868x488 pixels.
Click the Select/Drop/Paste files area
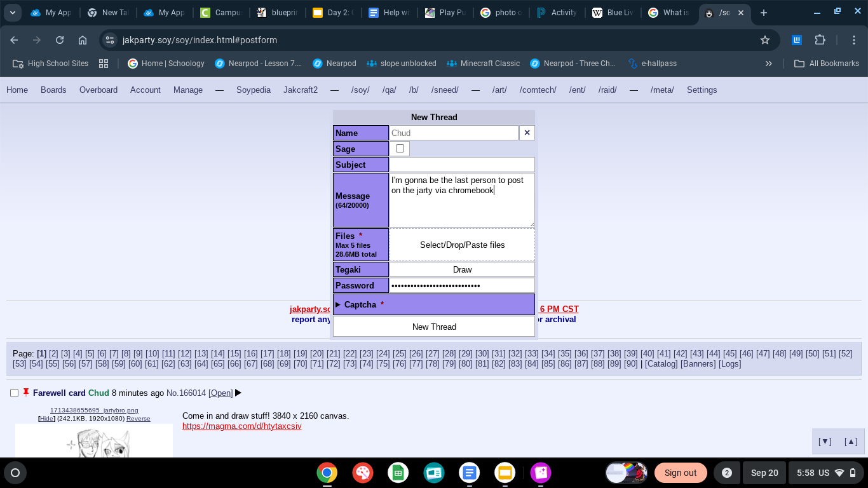click(x=462, y=245)
